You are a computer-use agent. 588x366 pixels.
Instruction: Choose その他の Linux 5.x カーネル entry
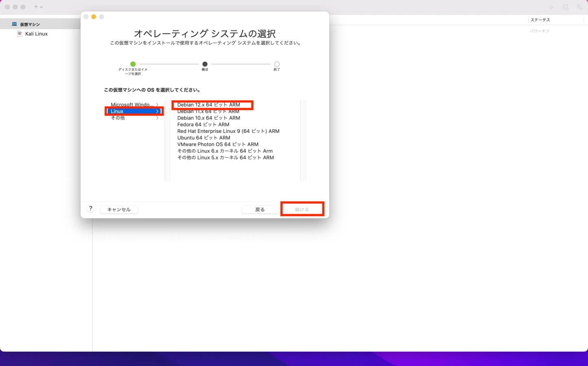point(225,157)
